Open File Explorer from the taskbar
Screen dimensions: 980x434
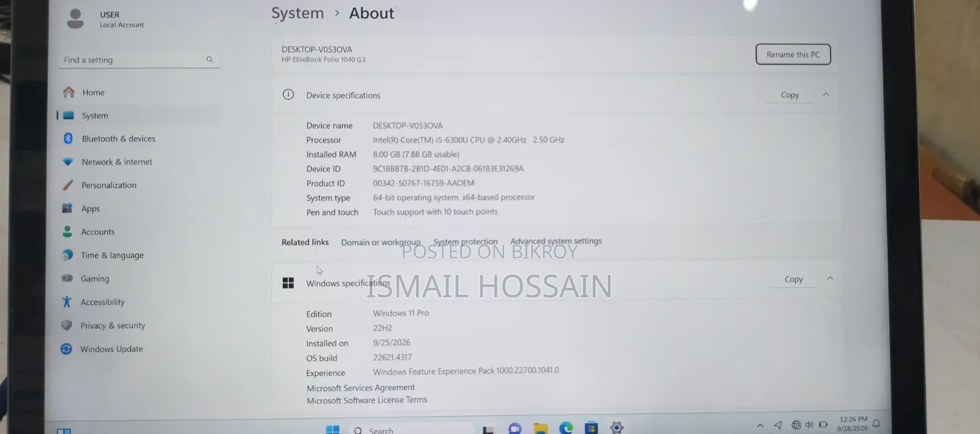coord(540,428)
